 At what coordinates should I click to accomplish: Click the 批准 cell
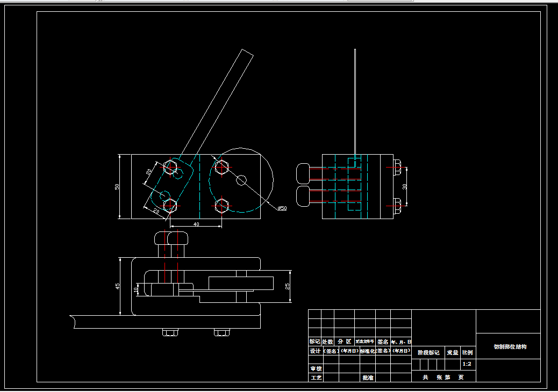[x=368, y=378]
